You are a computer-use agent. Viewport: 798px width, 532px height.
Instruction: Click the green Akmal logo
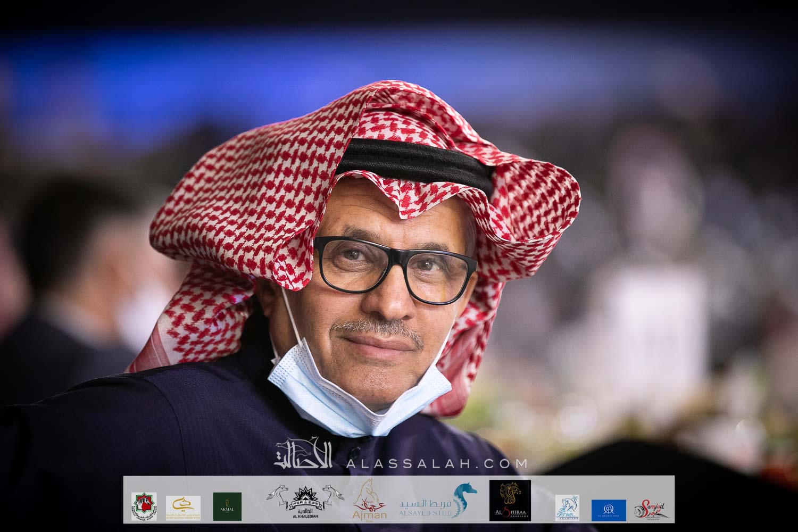pos(227,506)
